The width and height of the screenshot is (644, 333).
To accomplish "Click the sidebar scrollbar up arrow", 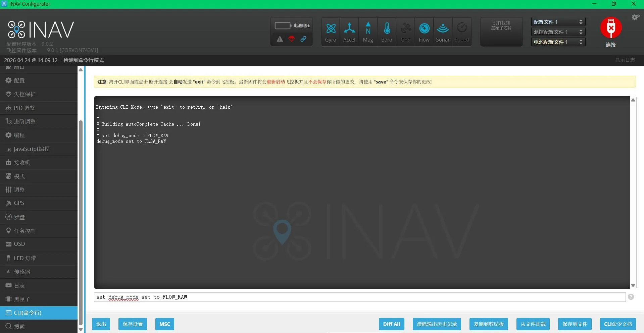I will pos(81,70).
